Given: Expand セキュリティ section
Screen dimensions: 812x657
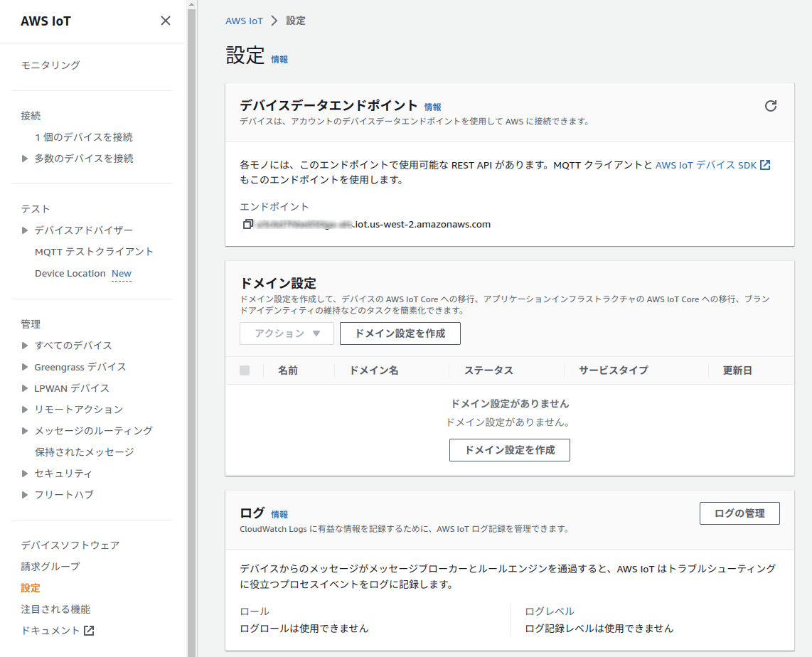Looking at the screenshot, I should tap(24, 474).
